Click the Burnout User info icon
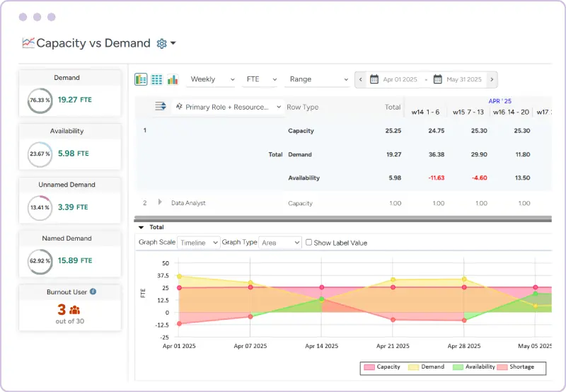Viewport: 566px width, 392px height. 93,292
